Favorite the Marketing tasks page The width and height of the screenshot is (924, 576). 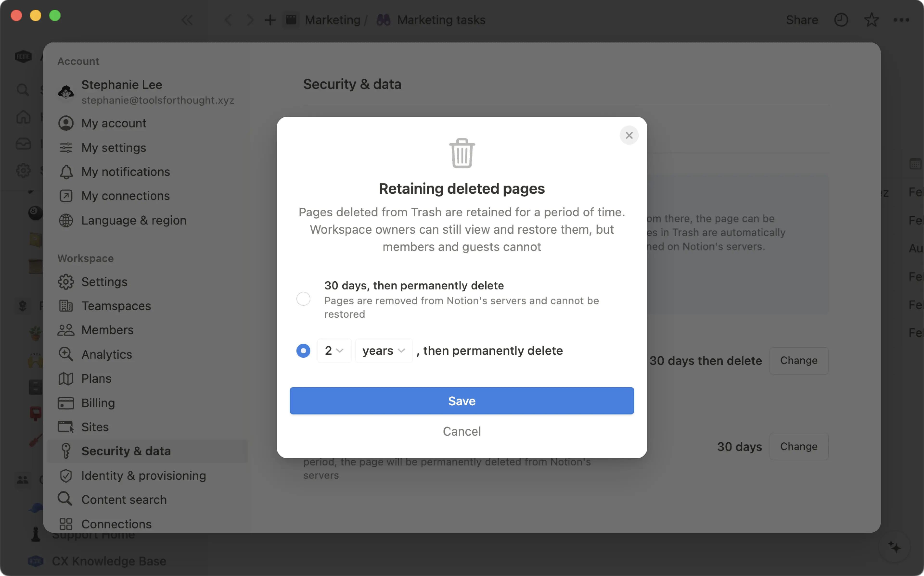(871, 20)
